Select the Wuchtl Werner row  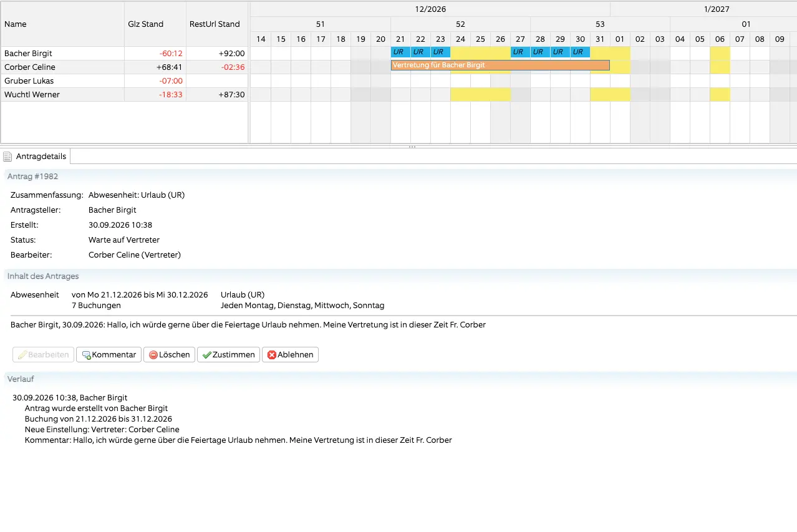(125, 95)
